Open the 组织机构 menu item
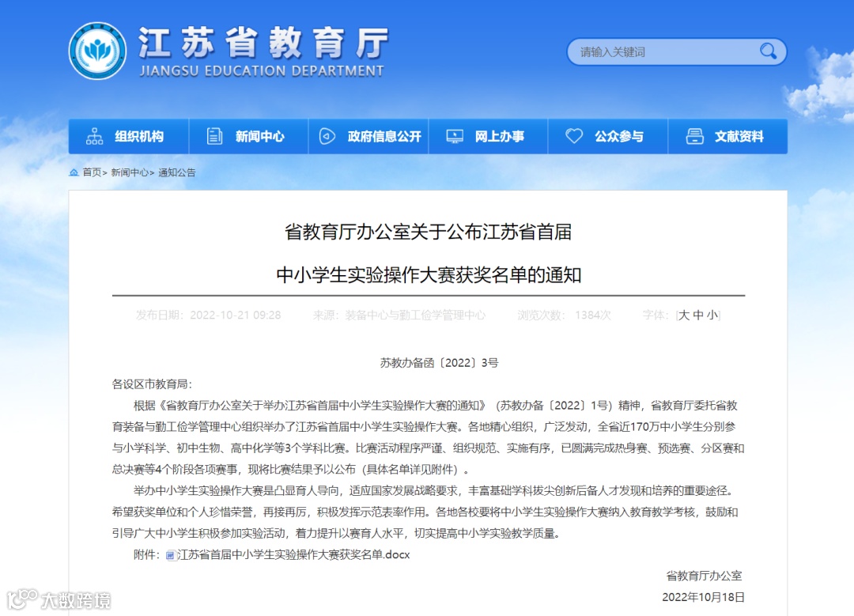Screen dimensions: 854x616 pyautogui.click(x=129, y=136)
